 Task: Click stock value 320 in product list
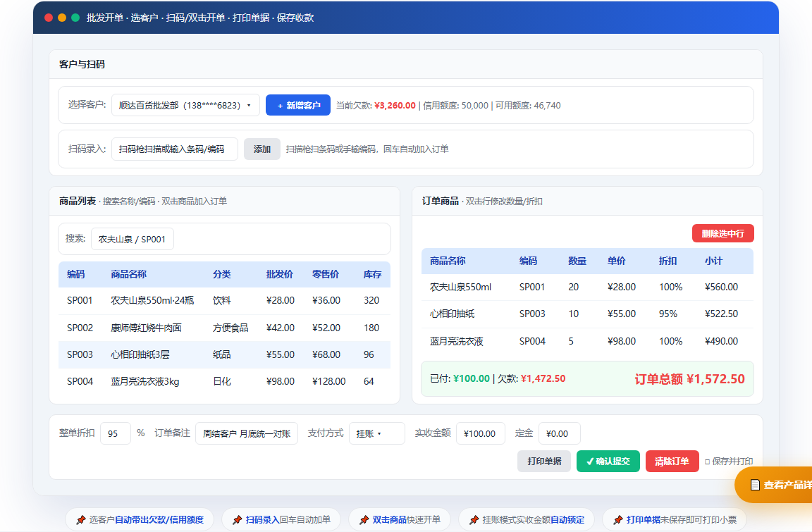pyautogui.click(x=371, y=301)
